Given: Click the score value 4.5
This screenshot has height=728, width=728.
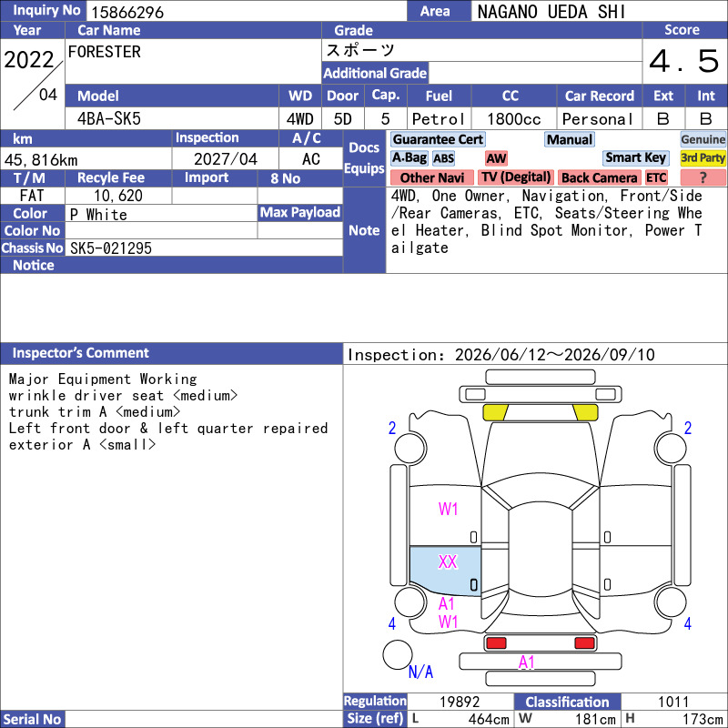Looking at the screenshot, I should tap(683, 61).
